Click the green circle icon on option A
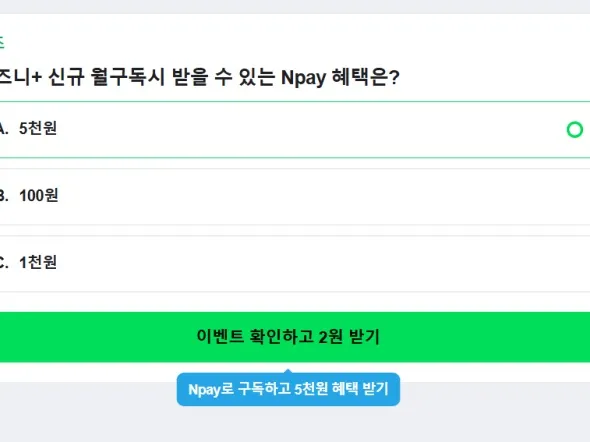 click(575, 130)
